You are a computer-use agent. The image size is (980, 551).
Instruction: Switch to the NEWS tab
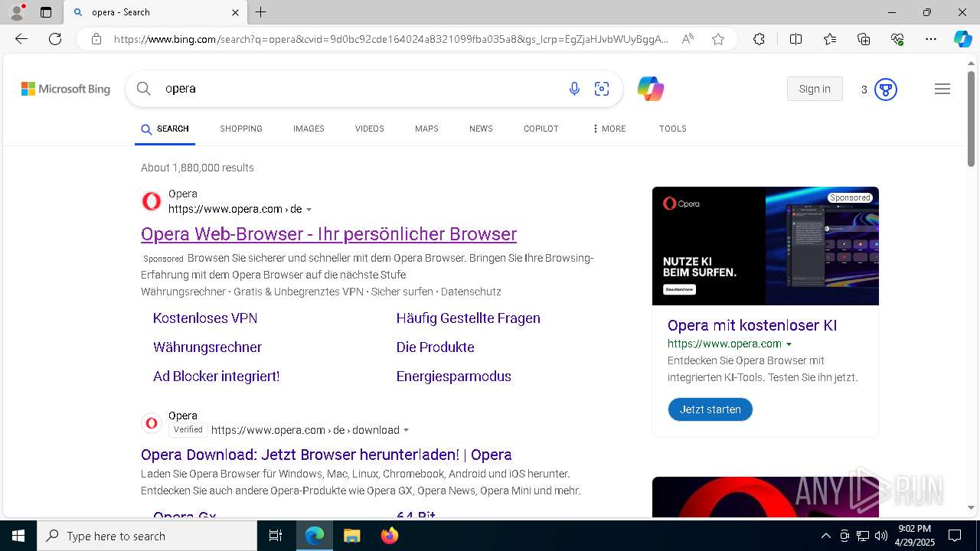coord(481,129)
